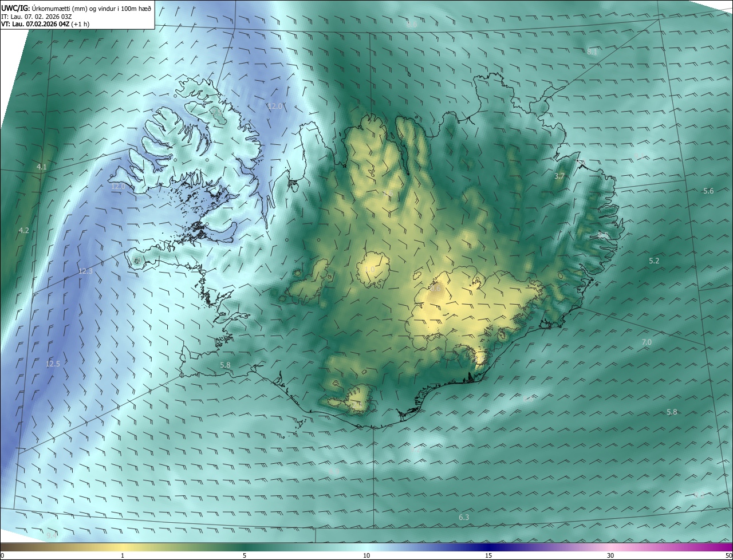The image size is (733, 560).
Task: Click the 3.7 value label on the map
Action: pos(559,176)
